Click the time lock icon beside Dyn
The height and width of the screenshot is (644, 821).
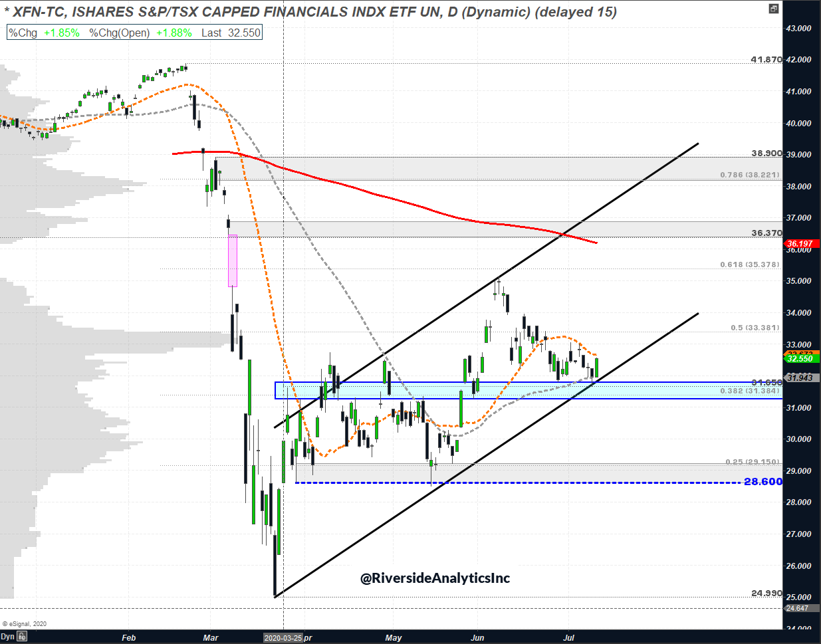pyautogui.click(x=22, y=637)
